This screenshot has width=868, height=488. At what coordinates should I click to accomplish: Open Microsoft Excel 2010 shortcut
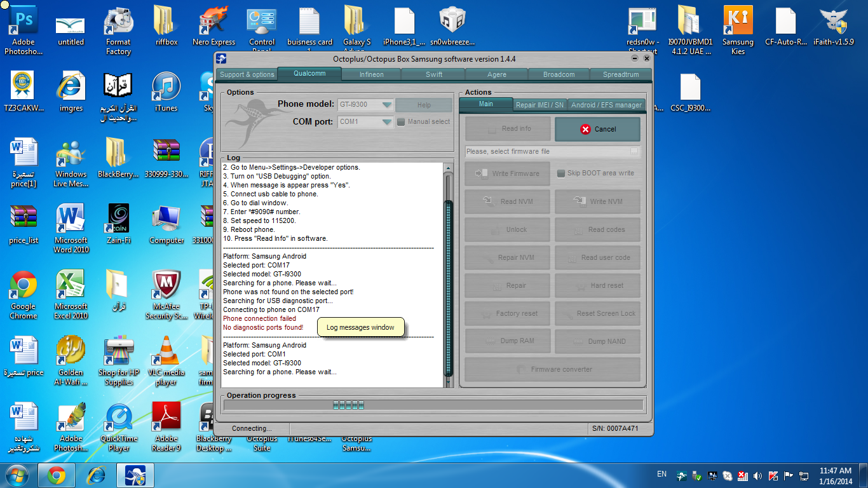tap(71, 295)
